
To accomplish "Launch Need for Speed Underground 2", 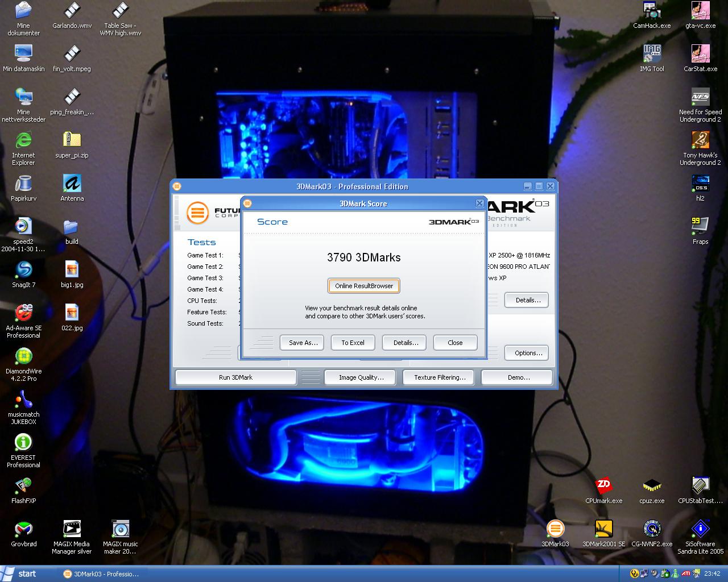I will tap(700, 97).
